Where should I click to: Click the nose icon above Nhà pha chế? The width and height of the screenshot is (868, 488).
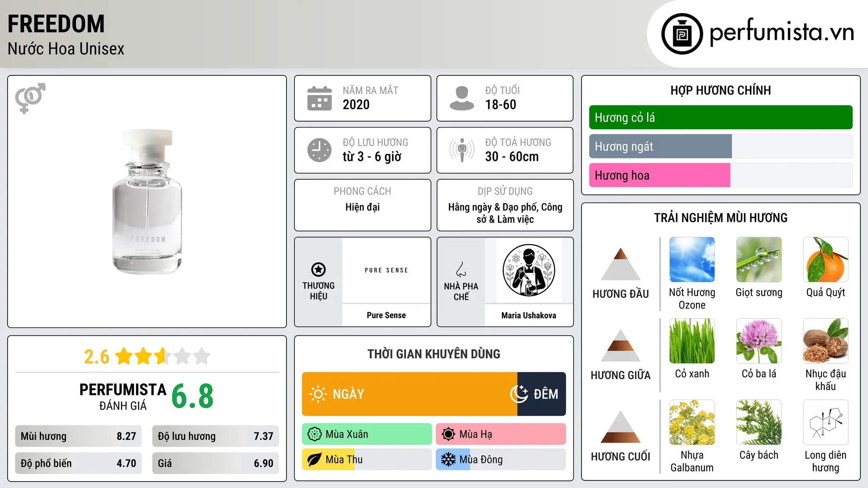461,269
